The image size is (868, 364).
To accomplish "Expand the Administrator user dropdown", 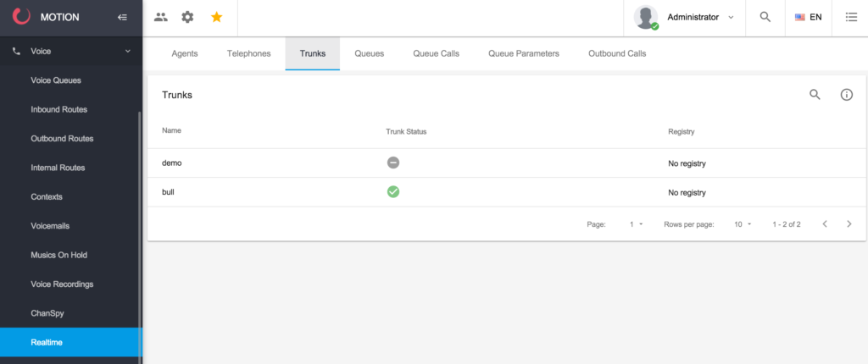I will pyautogui.click(x=684, y=17).
